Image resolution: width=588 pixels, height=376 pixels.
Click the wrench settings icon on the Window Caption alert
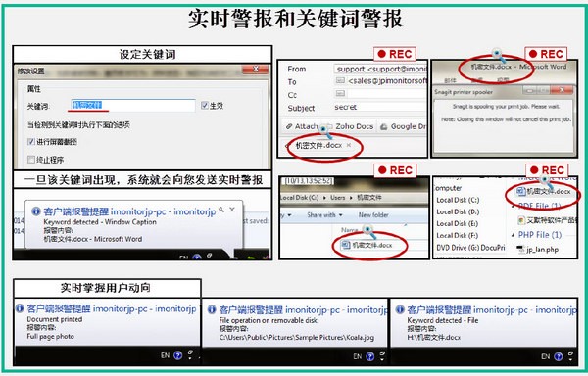click(x=221, y=210)
